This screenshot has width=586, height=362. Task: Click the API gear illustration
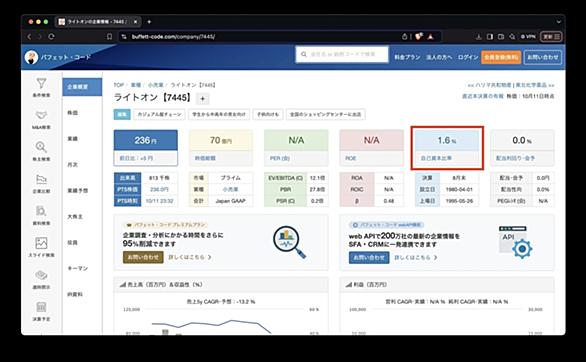(x=515, y=242)
